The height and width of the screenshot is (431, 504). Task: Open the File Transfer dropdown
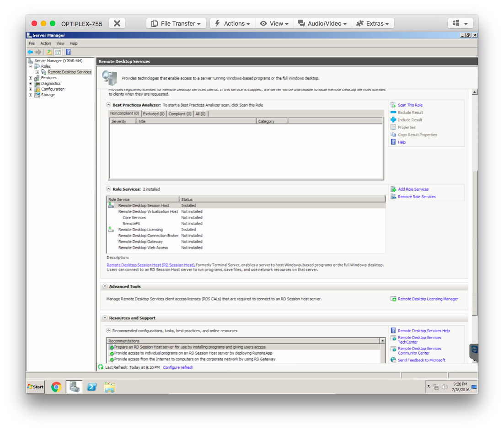coord(176,23)
